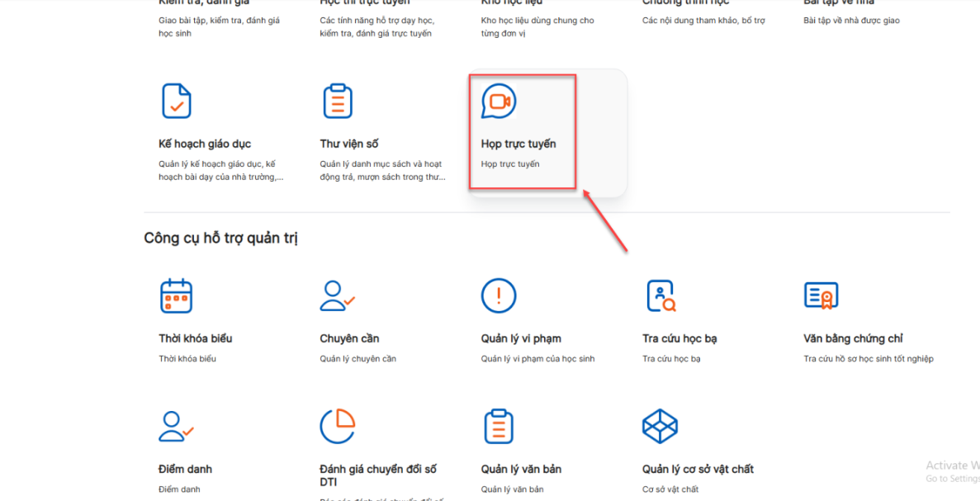Viewport: 980px width, 501px height.
Task: Open the Quản lý văn bản clipboard icon
Action: (x=499, y=426)
